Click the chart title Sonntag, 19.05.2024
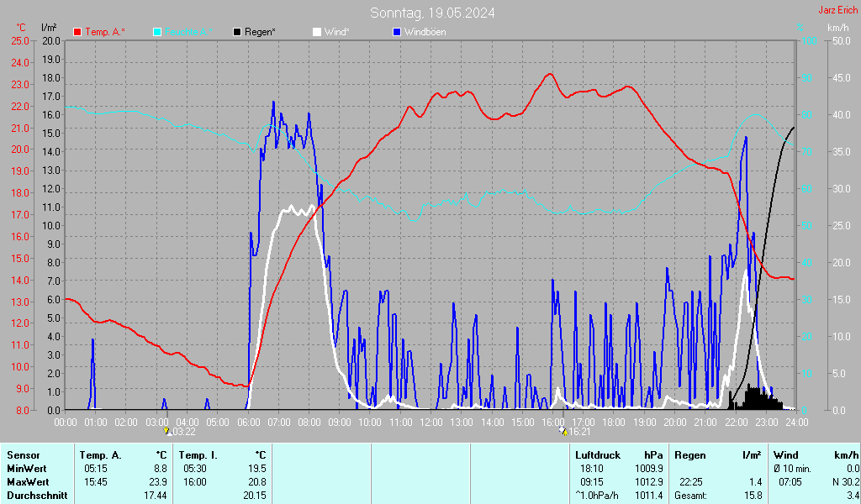This screenshot has width=861, height=504. point(432,13)
